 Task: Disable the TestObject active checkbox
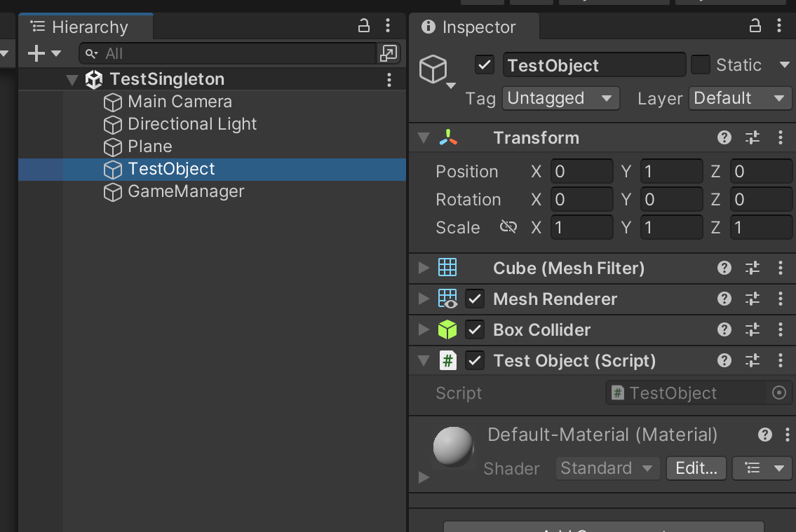pyautogui.click(x=485, y=65)
